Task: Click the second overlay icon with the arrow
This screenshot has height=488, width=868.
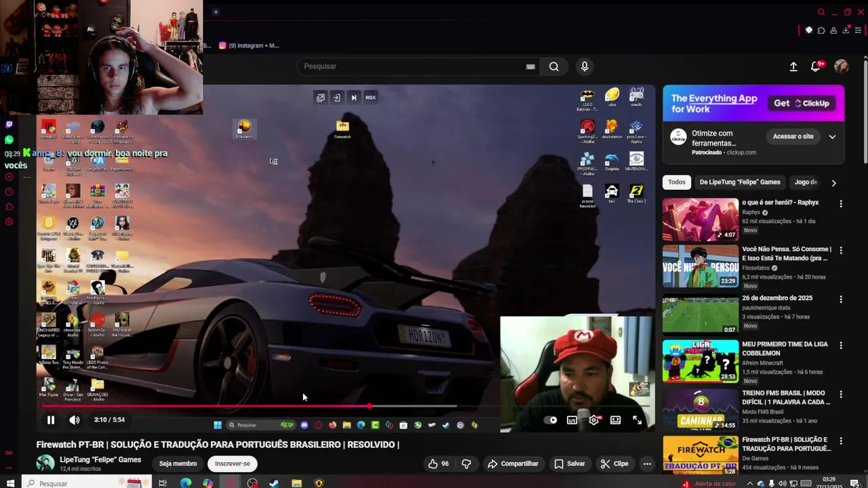Action: (x=336, y=98)
